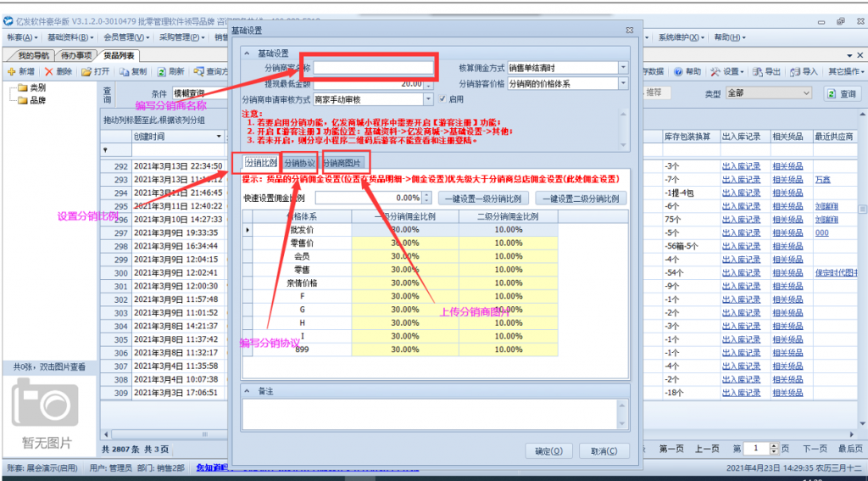Image resolution: width=868 pixels, height=481 pixels.
Task: Open the 分销商申请审核方式 dropdown
Action: pos(428,99)
